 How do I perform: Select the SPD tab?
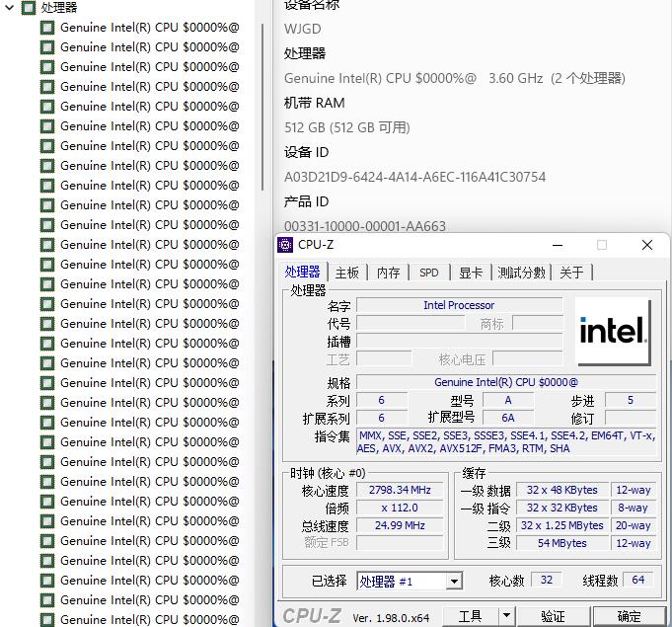click(x=429, y=273)
